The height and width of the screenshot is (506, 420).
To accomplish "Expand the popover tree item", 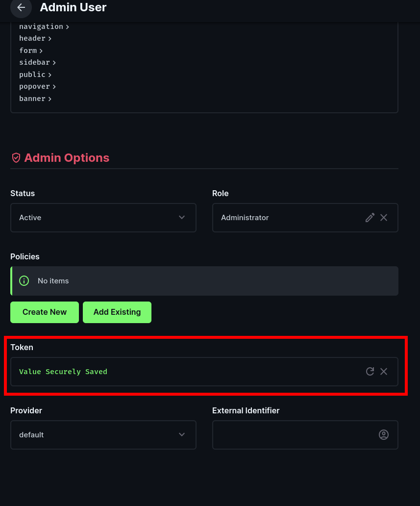I will 54,86.
